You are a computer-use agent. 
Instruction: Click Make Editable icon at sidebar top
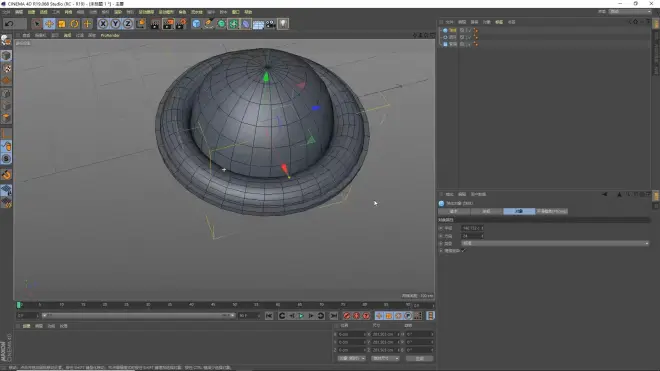(6, 40)
